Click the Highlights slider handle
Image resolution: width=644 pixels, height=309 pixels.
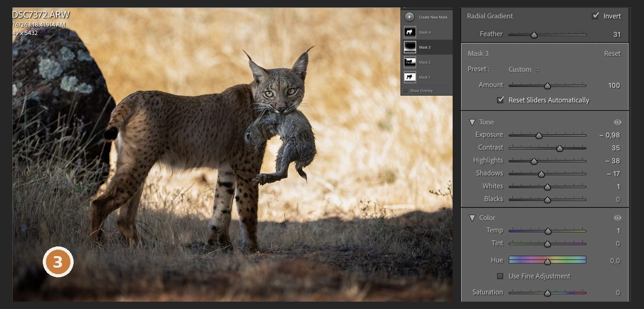point(534,161)
